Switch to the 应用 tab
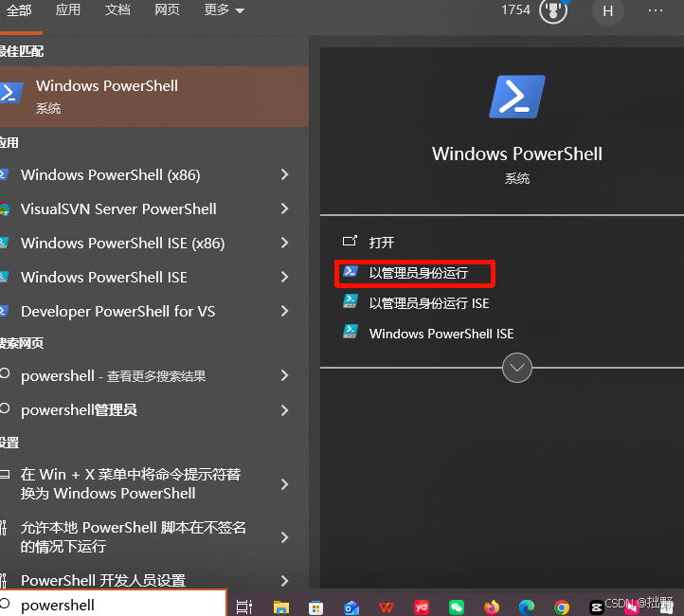This screenshot has height=616, width=684. tap(67, 9)
